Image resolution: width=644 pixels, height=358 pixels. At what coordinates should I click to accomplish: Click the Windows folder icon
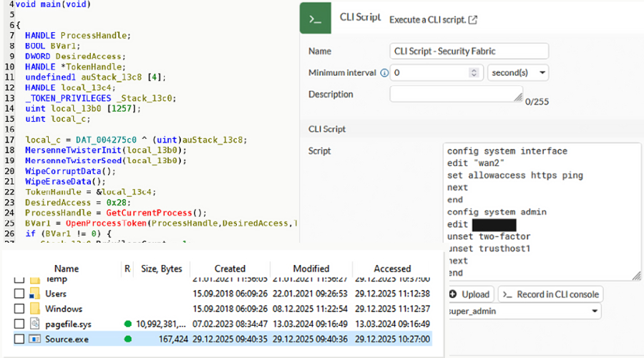pyautogui.click(x=34, y=309)
